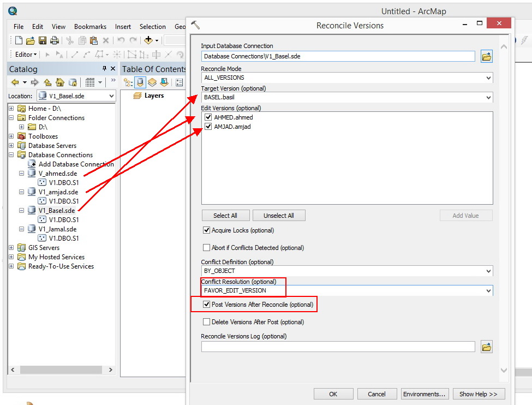
Task: Go to Home folder in Catalog
Action: tap(59, 82)
